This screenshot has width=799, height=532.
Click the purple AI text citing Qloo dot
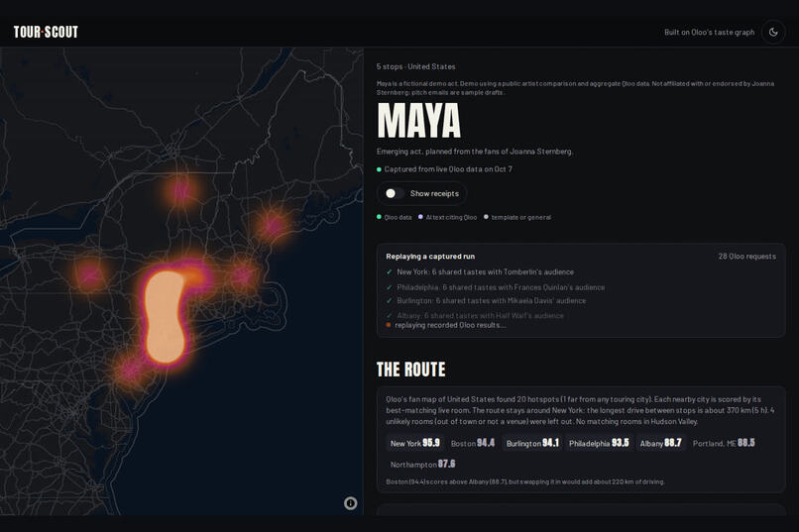(420, 217)
